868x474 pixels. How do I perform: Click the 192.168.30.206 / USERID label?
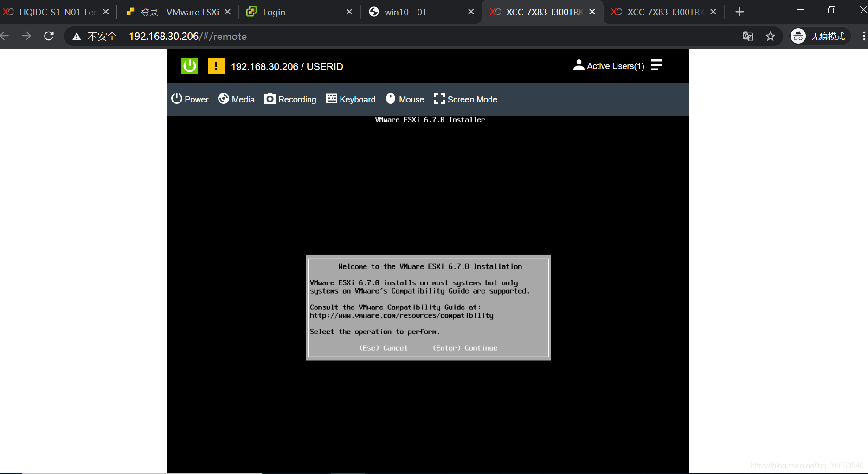287,66
